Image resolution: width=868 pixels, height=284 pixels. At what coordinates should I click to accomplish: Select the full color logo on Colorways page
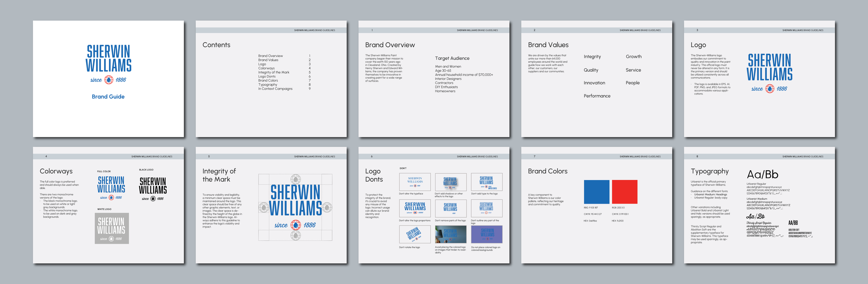[x=111, y=188]
